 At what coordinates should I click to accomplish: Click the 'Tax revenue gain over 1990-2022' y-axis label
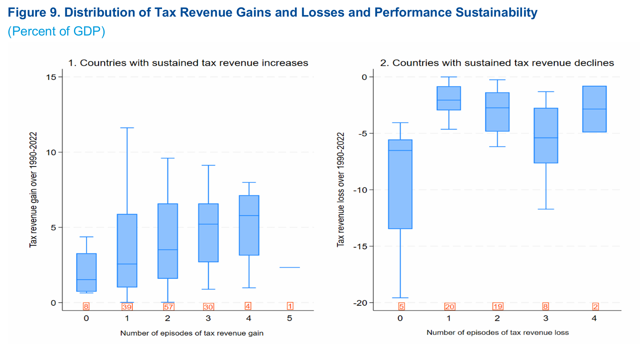click(x=33, y=190)
